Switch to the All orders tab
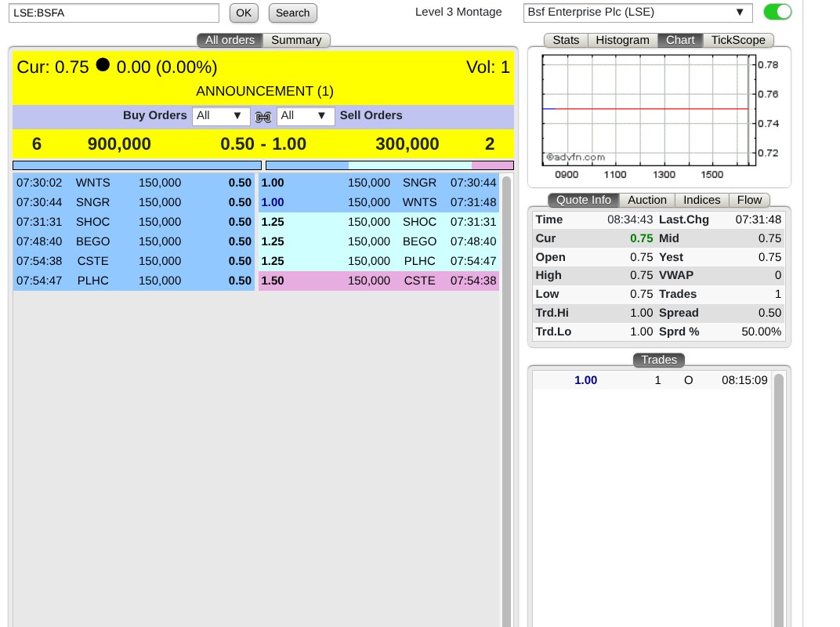The height and width of the screenshot is (627, 840). (230, 40)
